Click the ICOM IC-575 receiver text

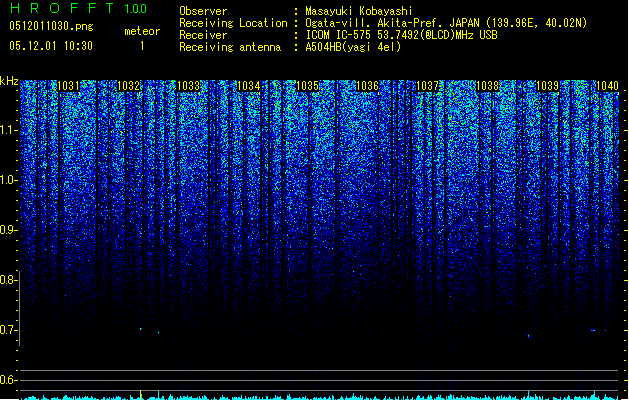[x=401, y=35]
